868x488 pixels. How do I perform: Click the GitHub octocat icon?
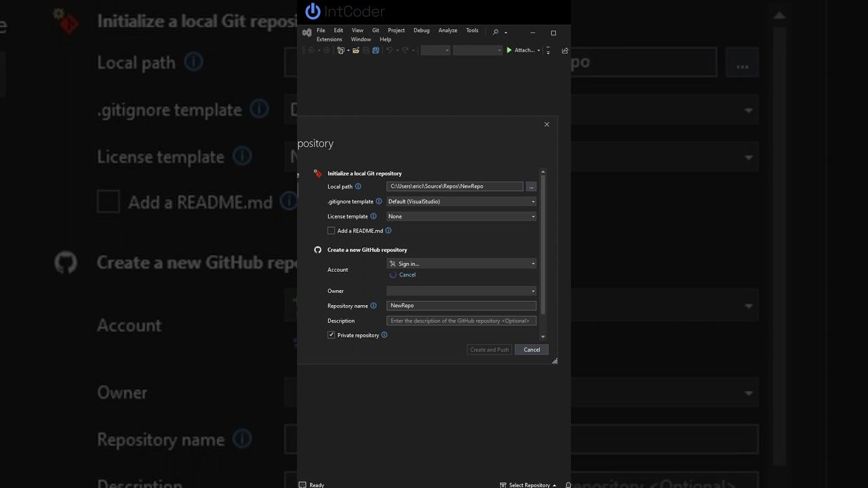317,249
